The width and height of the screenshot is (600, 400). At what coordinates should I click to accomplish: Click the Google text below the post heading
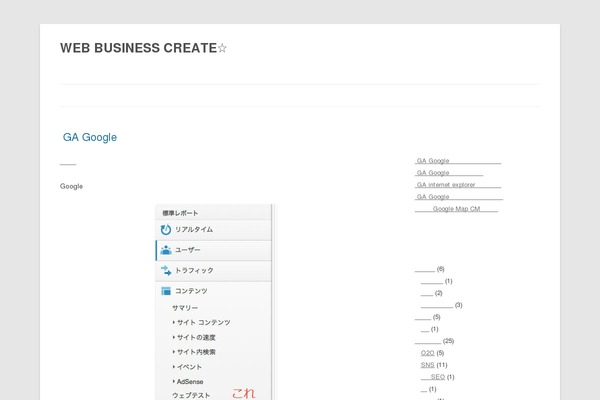coord(71,186)
